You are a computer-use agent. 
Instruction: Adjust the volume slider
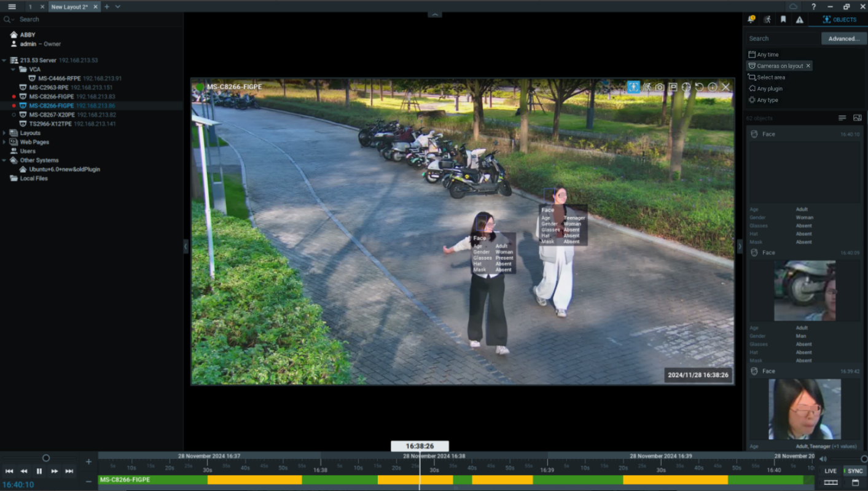(x=863, y=459)
